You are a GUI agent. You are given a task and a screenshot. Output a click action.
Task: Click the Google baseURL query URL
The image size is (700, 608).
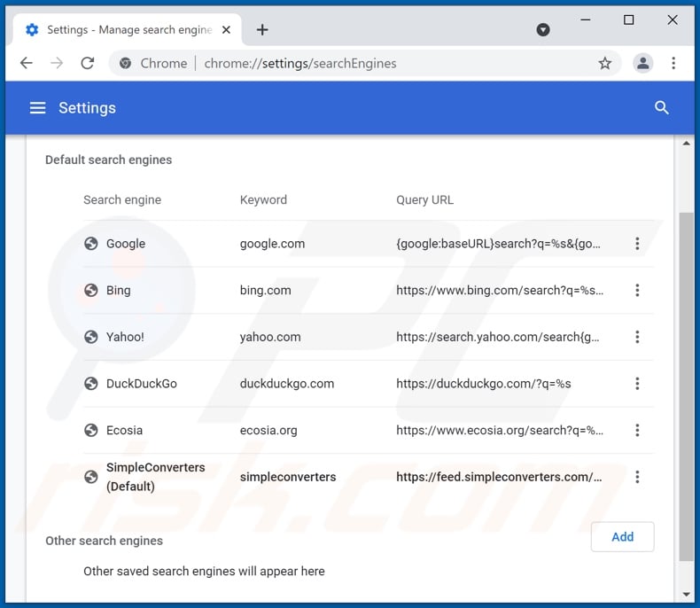click(x=498, y=244)
